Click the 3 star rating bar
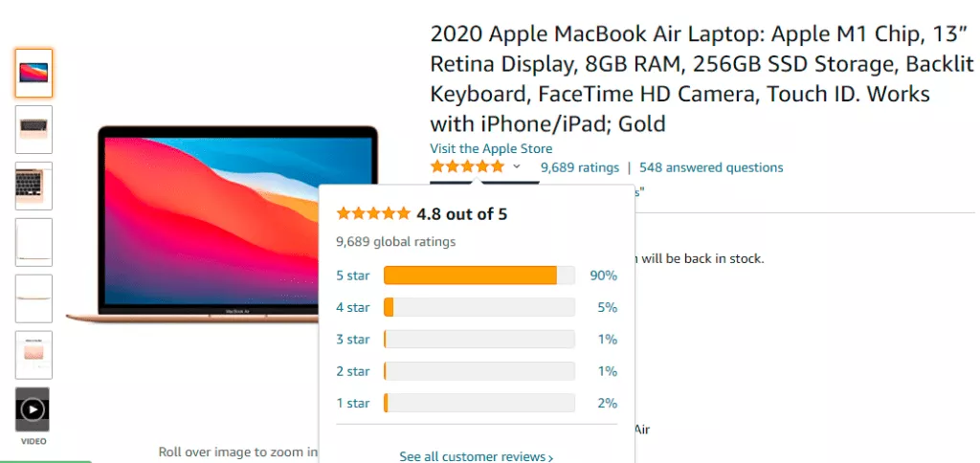The height and width of the screenshot is (463, 980). click(479, 340)
